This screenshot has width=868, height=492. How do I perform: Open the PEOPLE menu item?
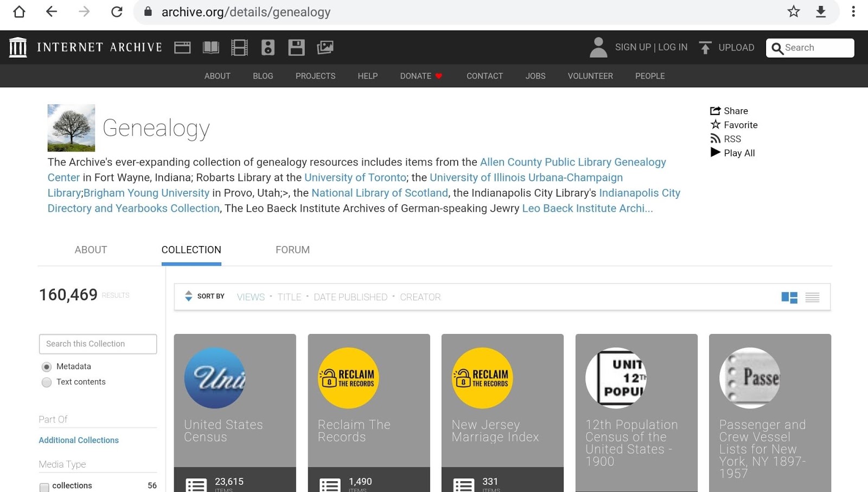pyautogui.click(x=650, y=76)
